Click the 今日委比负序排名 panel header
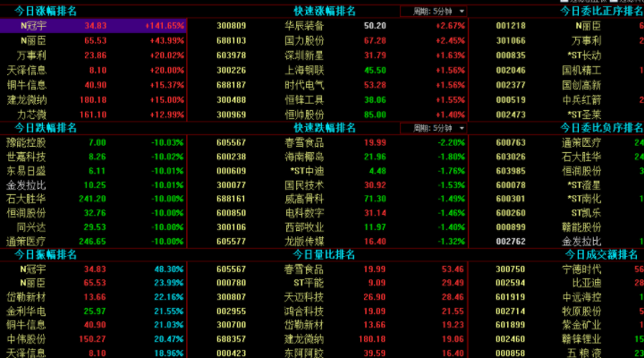This screenshot has height=358, width=644. [x=602, y=128]
